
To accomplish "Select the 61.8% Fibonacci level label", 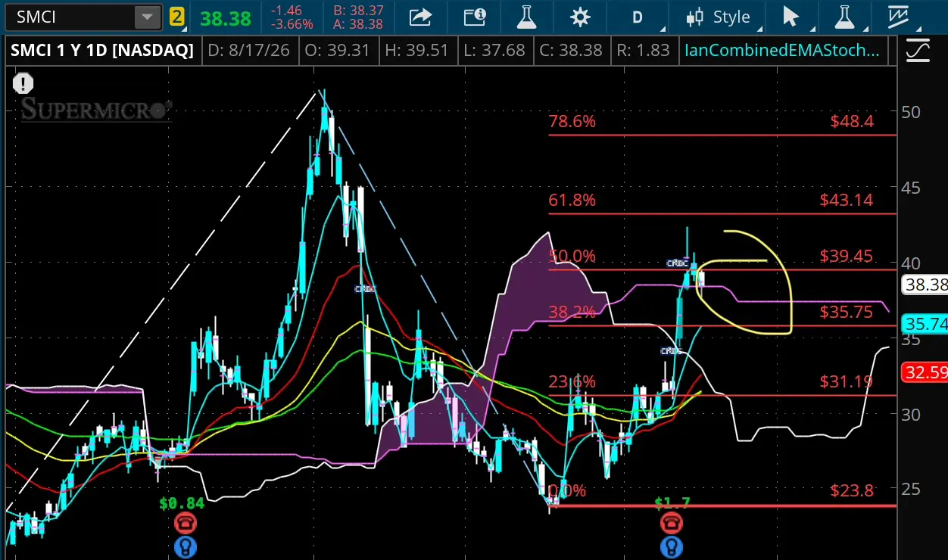I will click(x=572, y=201).
